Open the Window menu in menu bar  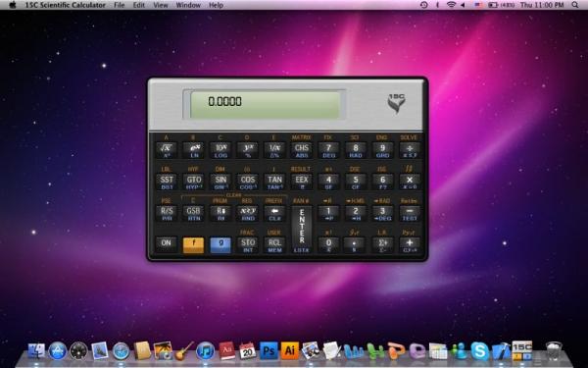click(x=188, y=5)
